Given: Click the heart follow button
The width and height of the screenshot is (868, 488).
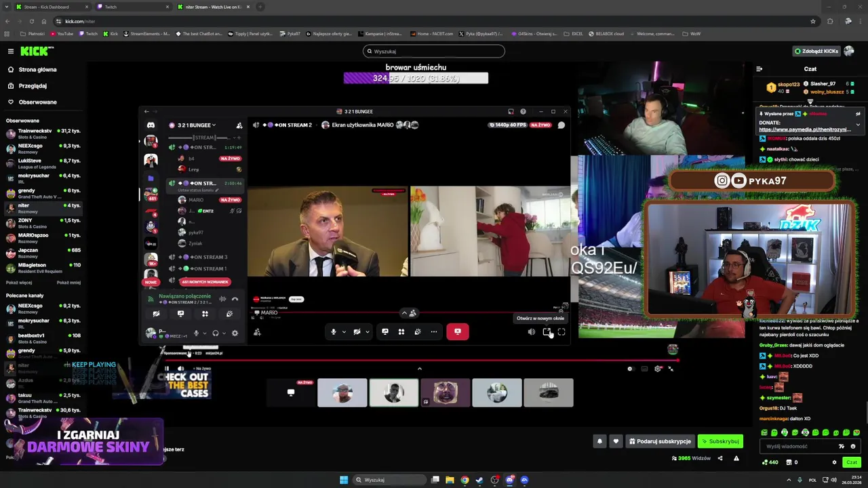Looking at the screenshot, I should [616, 441].
